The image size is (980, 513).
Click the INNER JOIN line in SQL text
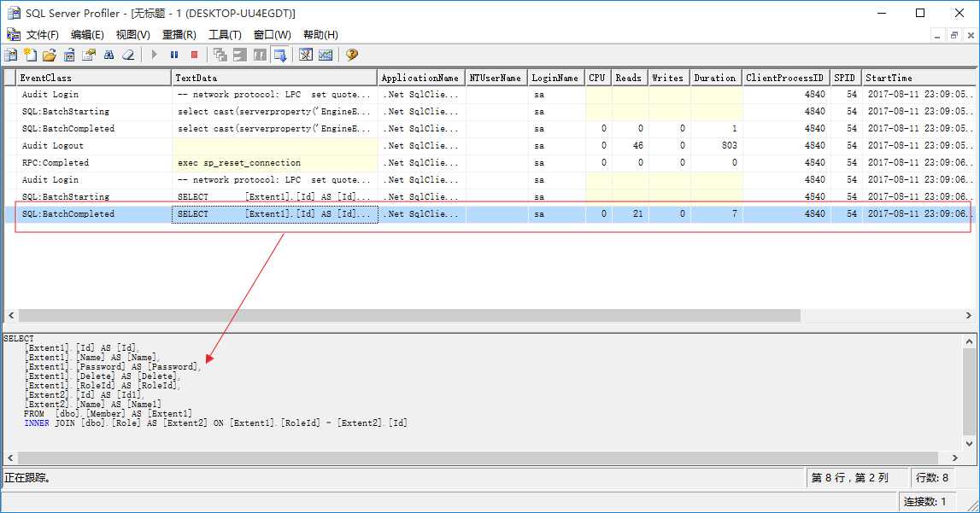pyautogui.click(x=215, y=423)
